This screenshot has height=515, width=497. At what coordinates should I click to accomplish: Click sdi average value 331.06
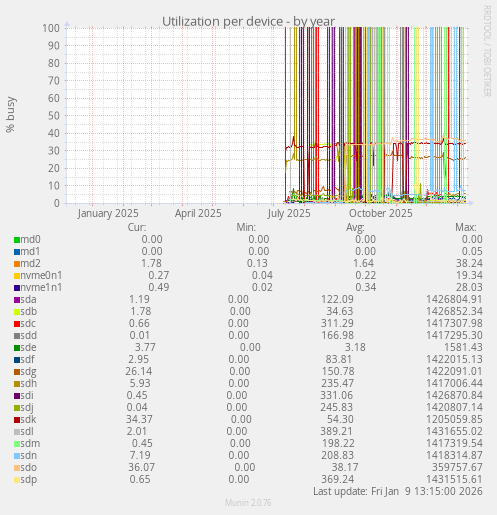[x=337, y=395]
